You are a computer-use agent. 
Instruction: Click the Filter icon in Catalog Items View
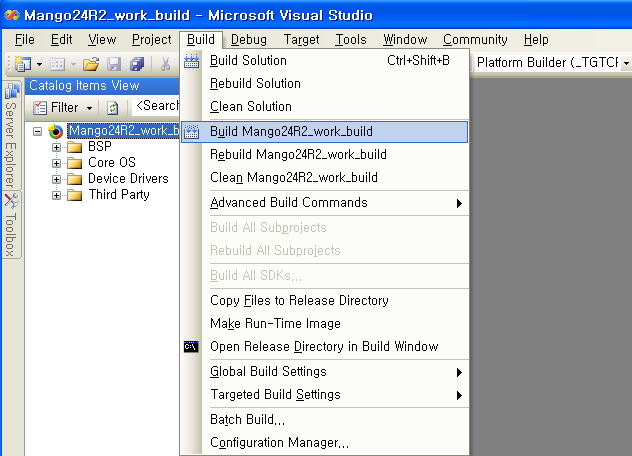click(x=40, y=108)
